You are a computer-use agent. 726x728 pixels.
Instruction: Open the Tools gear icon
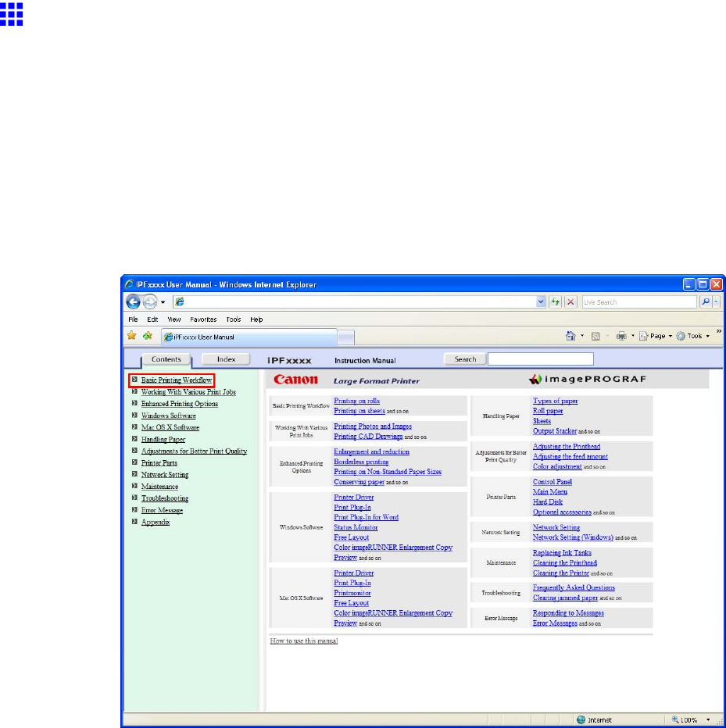(681, 336)
